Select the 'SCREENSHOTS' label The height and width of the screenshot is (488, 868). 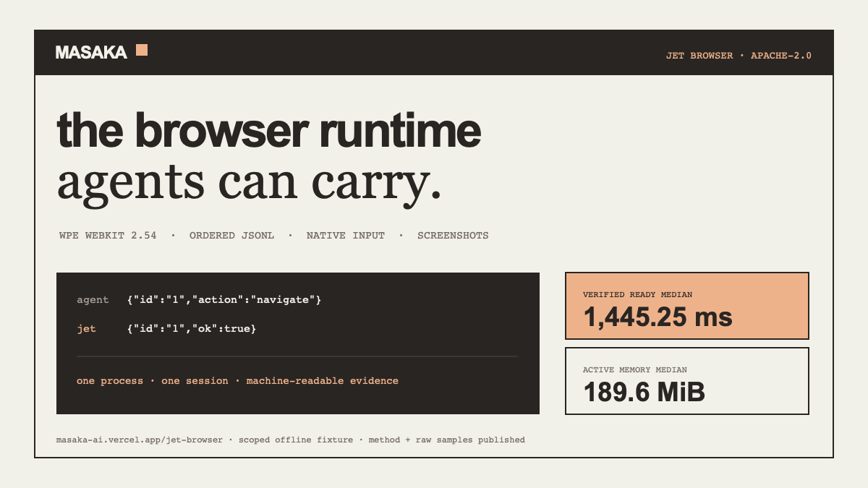pyautogui.click(x=453, y=236)
